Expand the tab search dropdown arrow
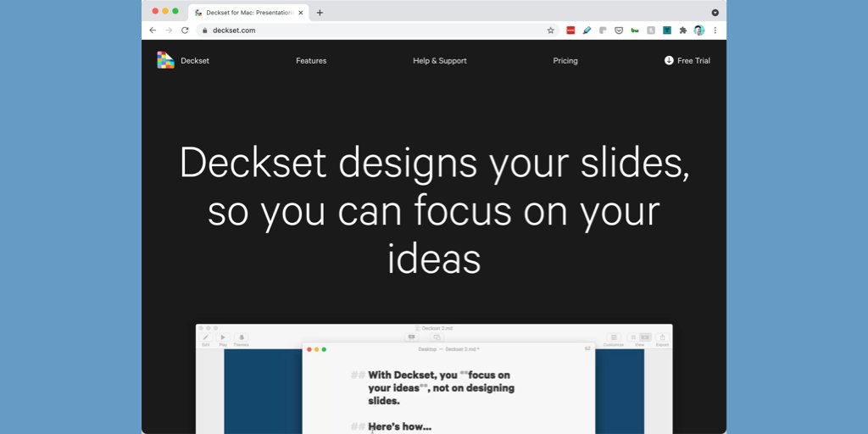 click(x=715, y=13)
